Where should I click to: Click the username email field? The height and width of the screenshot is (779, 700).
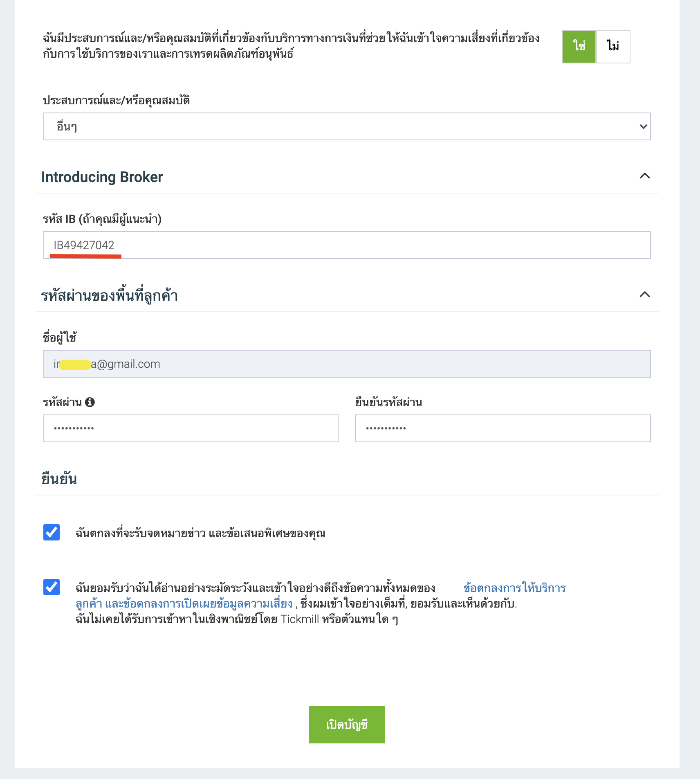tap(347, 364)
